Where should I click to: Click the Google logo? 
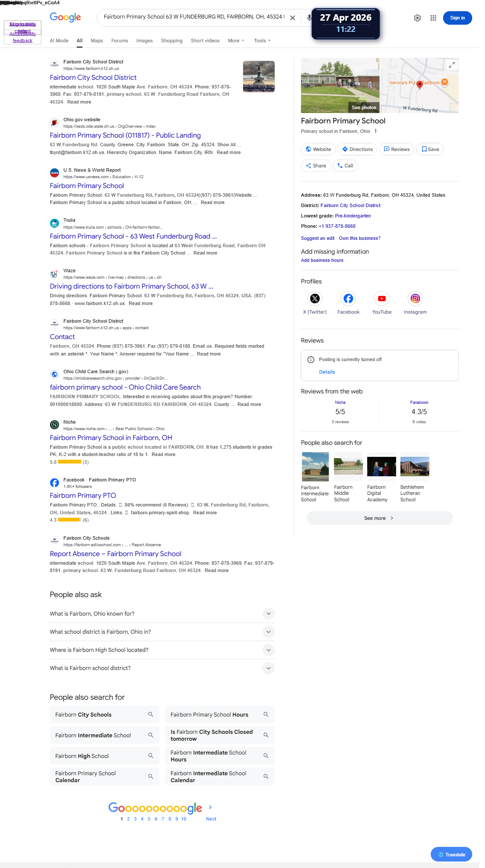[x=65, y=17]
